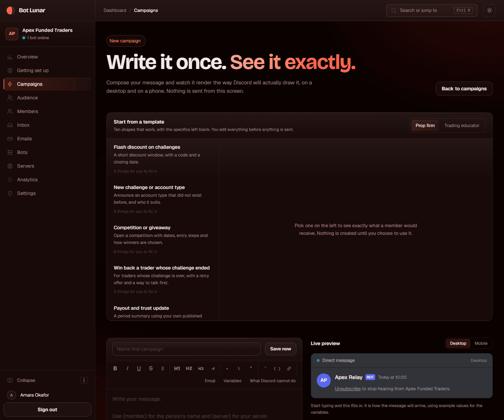Open the Apex Funded Traders workspace switcher
The image size is (504, 420).
pos(47,34)
